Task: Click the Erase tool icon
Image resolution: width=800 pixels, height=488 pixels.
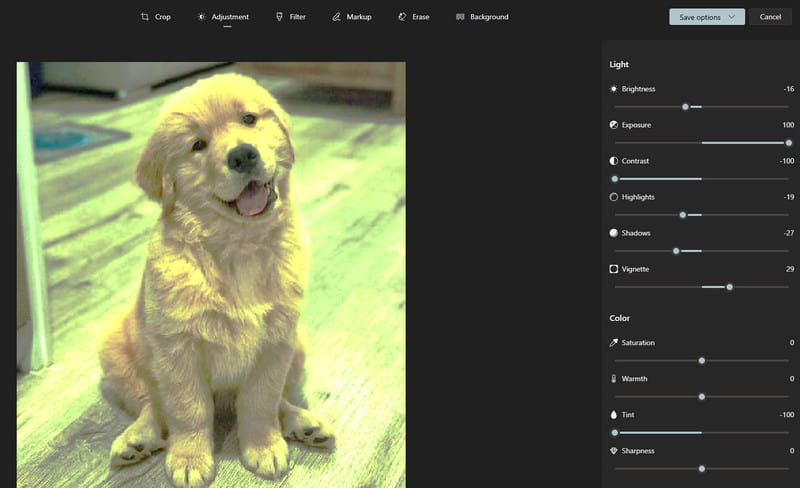Action: click(x=402, y=17)
